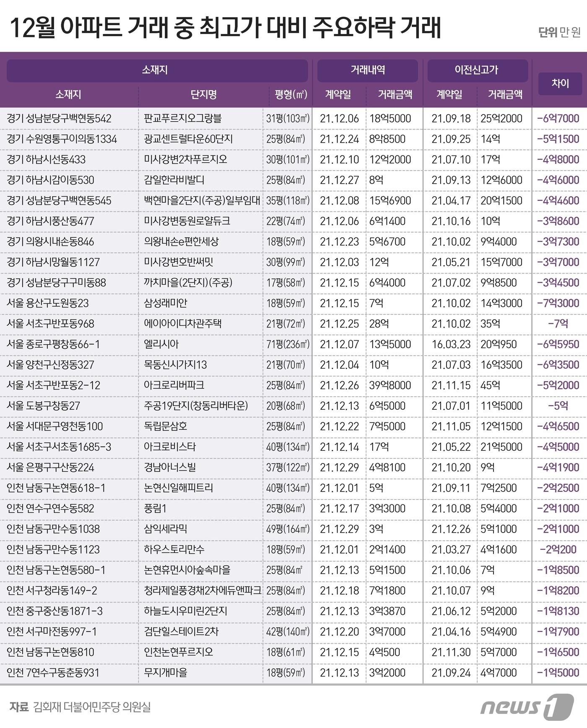Viewport: 587px width, 728px height.
Task: Click the 71평(236㎡) size cell
Action: (x=288, y=344)
